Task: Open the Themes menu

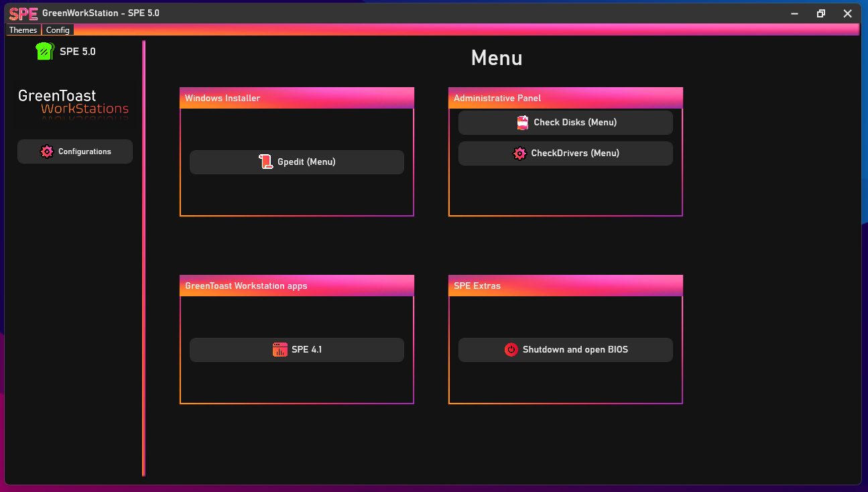Action: pyautogui.click(x=23, y=30)
